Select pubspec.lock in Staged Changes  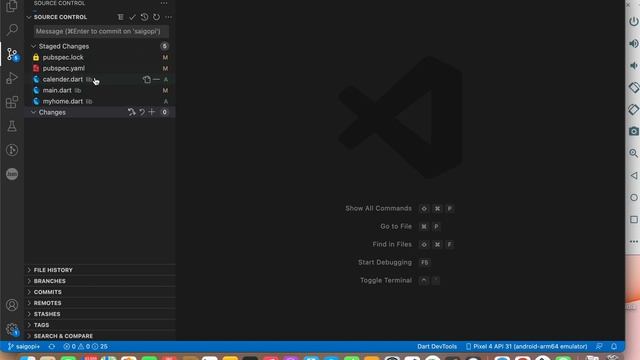pyautogui.click(x=100, y=58)
